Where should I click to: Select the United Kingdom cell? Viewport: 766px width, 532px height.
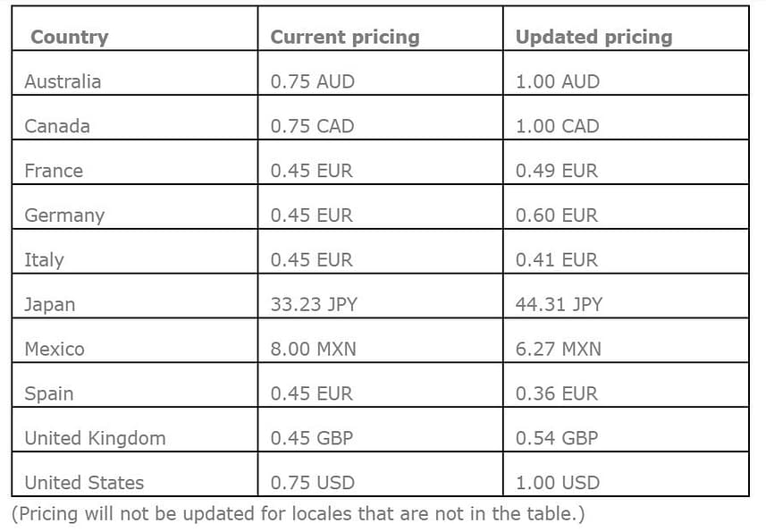pyautogui.click(x=95, y=438)
